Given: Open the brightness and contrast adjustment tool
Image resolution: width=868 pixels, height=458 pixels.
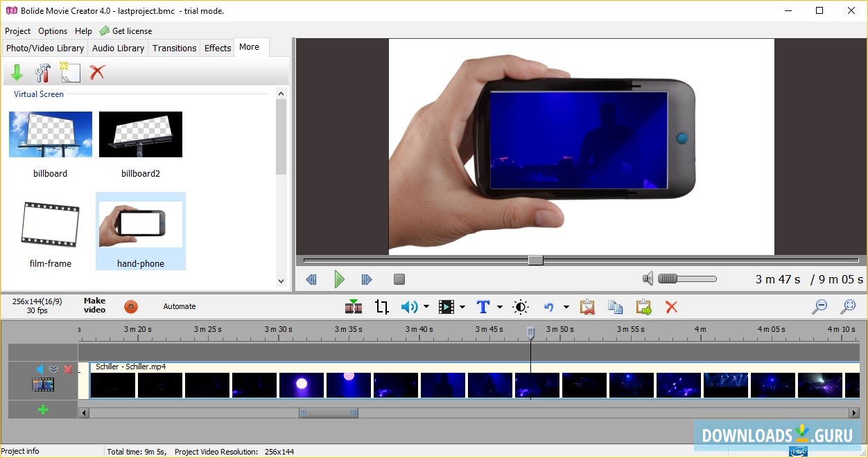Looking at the screenshot, I should [521, 307].
